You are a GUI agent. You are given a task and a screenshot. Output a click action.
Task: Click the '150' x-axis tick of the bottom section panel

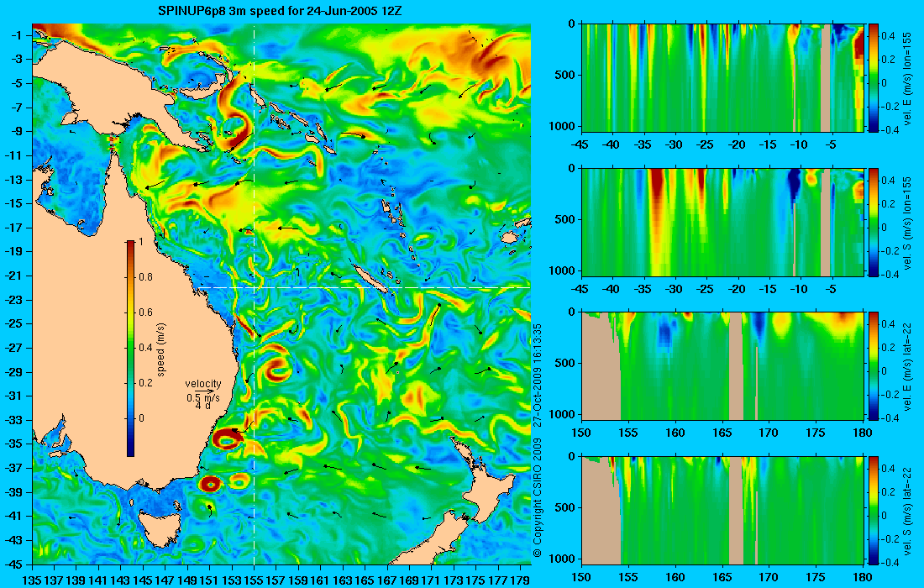[x=581, y=577]
